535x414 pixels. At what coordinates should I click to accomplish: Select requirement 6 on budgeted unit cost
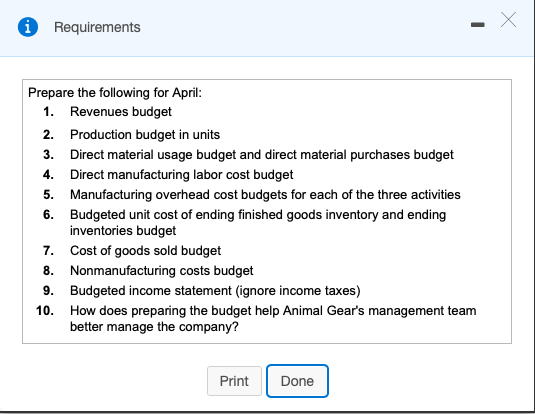(x=258, y=223)
